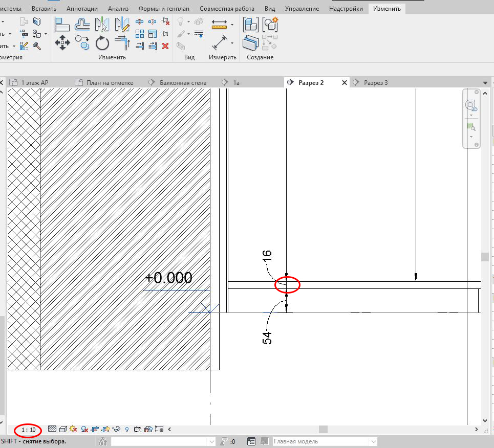Activate the Move tool
The width and height of the screenshot is (494, 448).
click(x=62, y=42)
